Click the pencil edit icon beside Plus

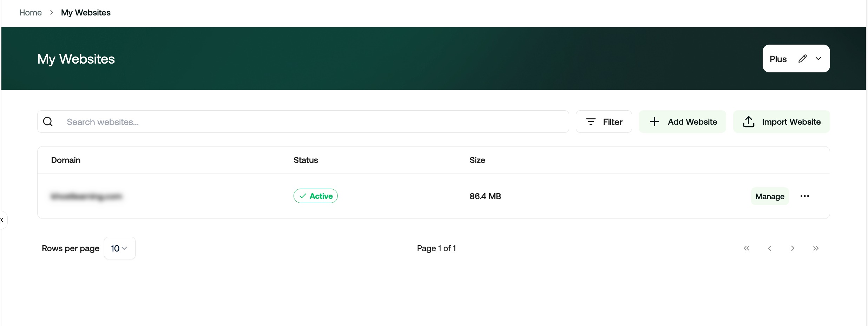(802, 59)
